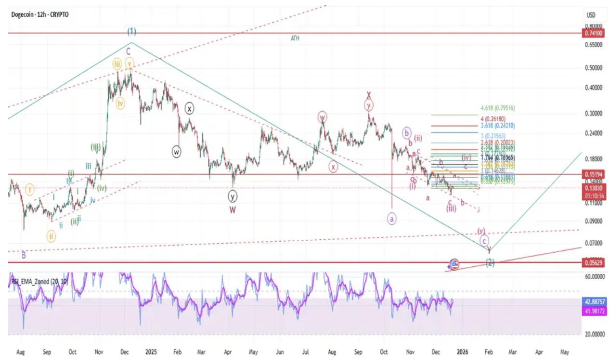Viewport: 610px width, 364px height.
Task: Click the 0.15194 horizontal line price tag
Action: 594,174
